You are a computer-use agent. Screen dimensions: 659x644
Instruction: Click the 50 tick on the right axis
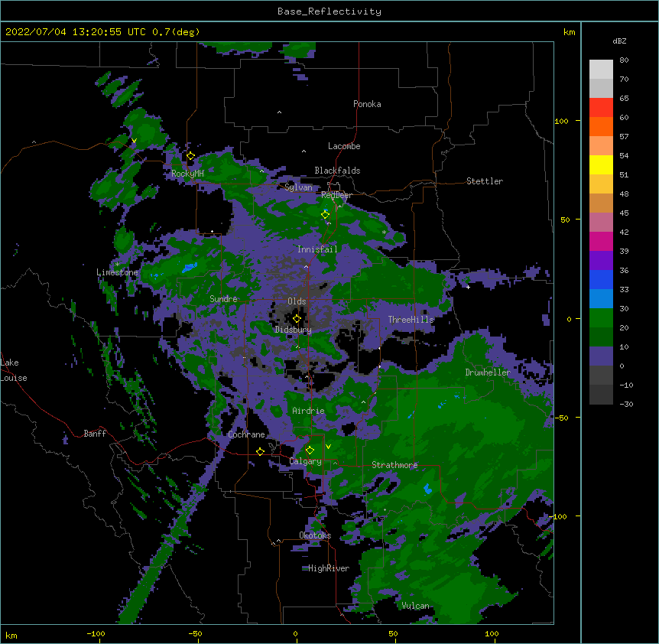coord(565,220)
